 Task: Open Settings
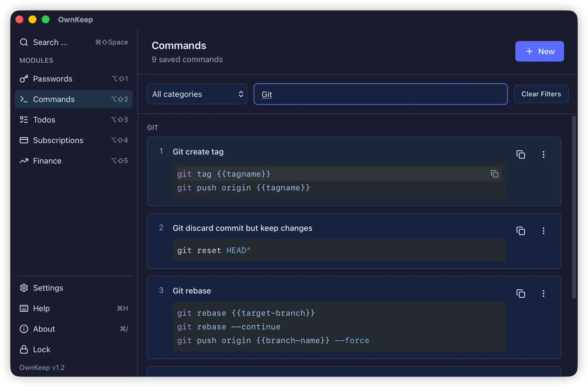[x=74, y=288]
